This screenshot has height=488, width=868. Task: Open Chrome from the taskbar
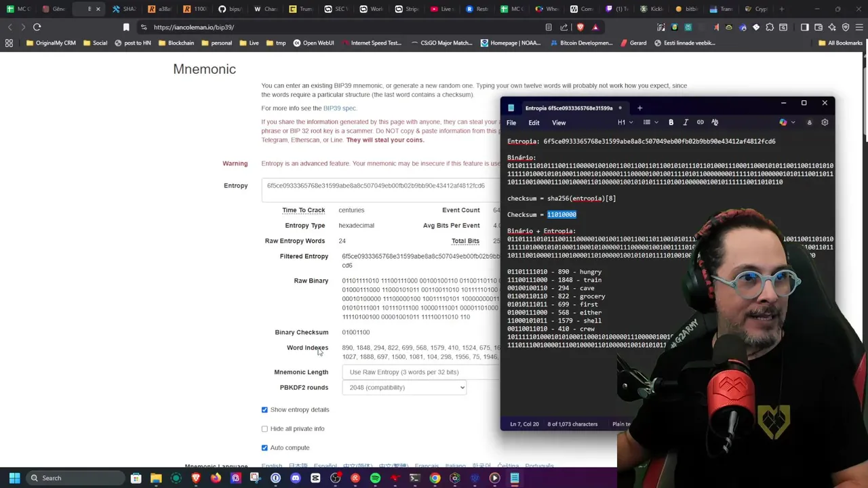tap(435, 478)
